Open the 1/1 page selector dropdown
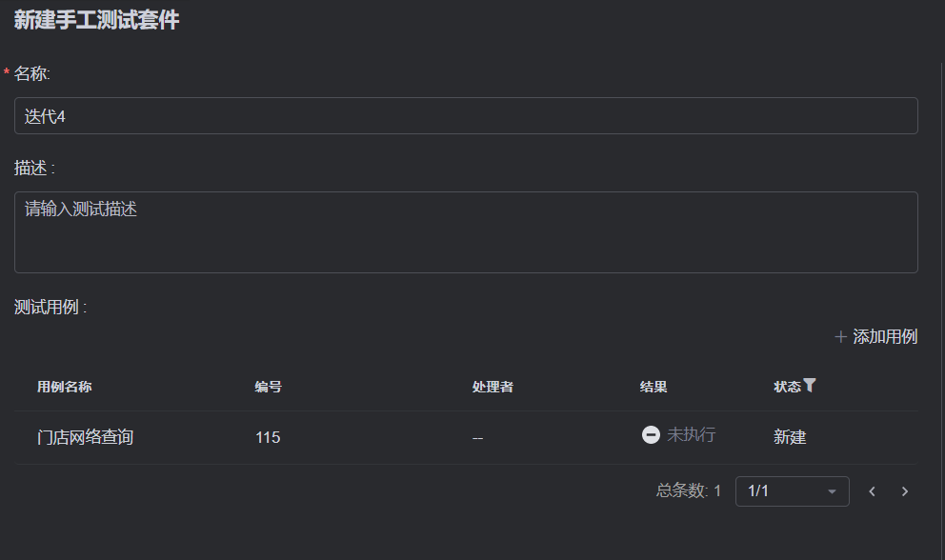 pyautogui.click(x=792, y=491)
